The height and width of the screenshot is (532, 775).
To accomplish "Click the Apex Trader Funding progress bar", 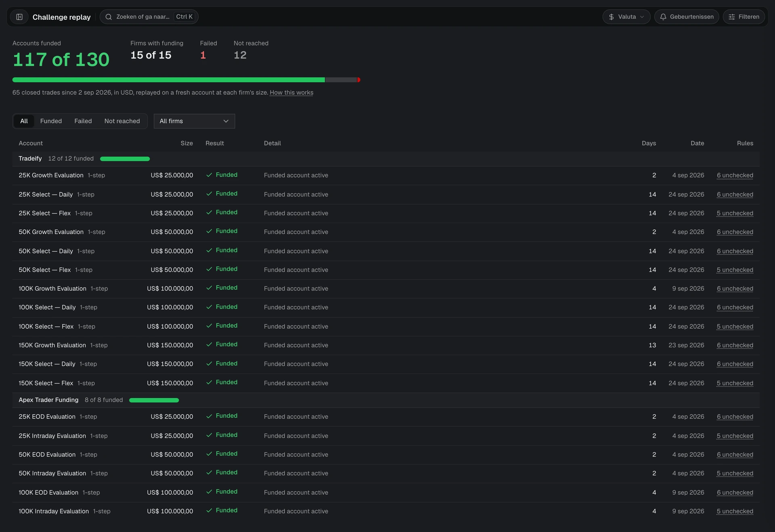I will pos(154,400).
